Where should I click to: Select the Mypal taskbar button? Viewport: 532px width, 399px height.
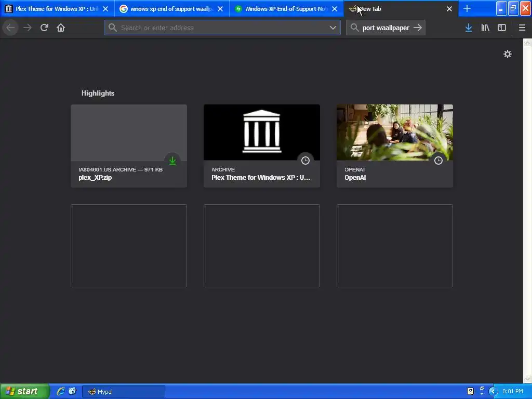[x=124, y=392]
